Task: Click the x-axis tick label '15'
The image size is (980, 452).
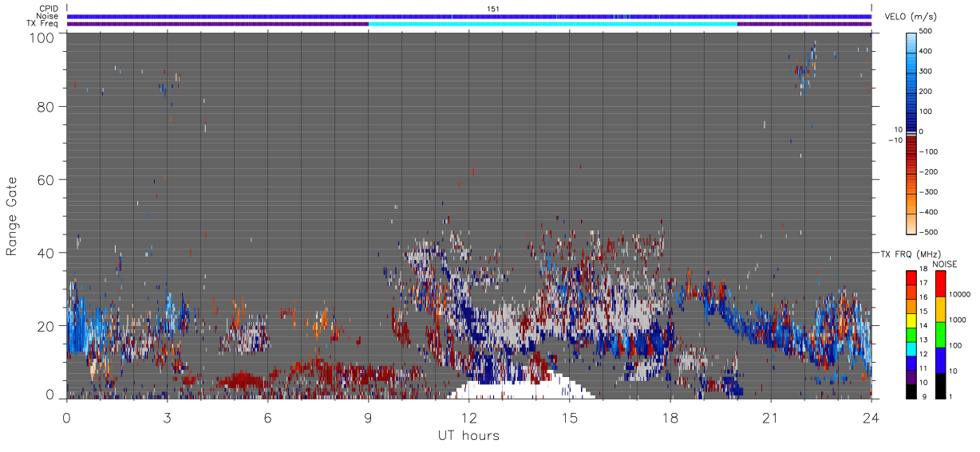Action: pos(569,418)
